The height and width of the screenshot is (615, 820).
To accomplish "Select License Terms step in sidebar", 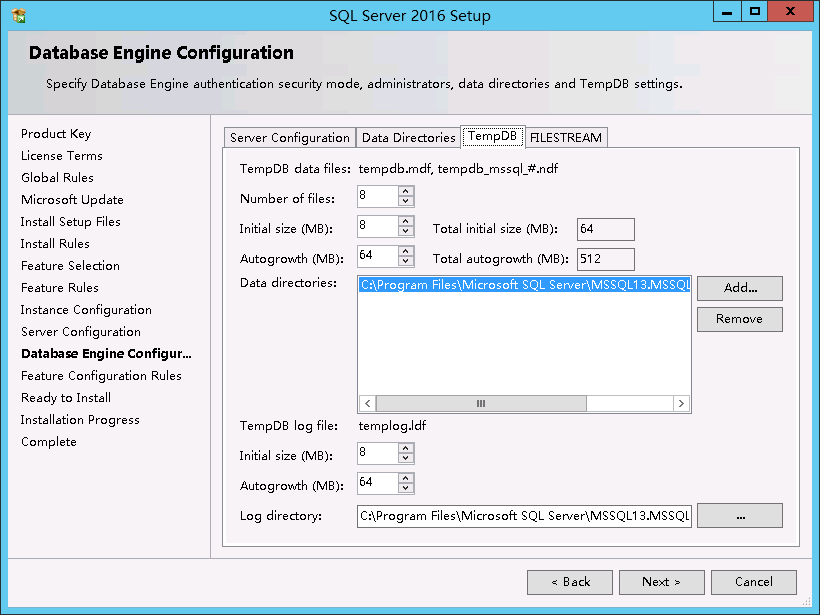I will 62,156.
